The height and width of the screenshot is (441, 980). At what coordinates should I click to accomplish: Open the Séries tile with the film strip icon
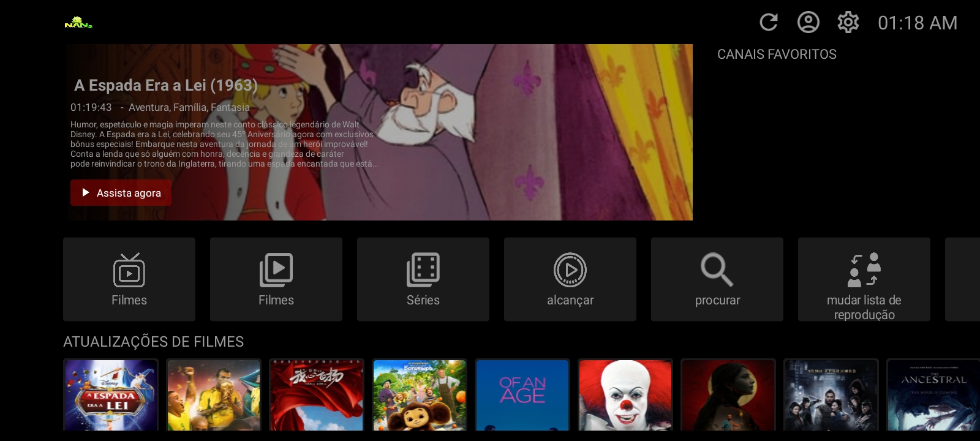pyautogui.click(x=423, y=279)
